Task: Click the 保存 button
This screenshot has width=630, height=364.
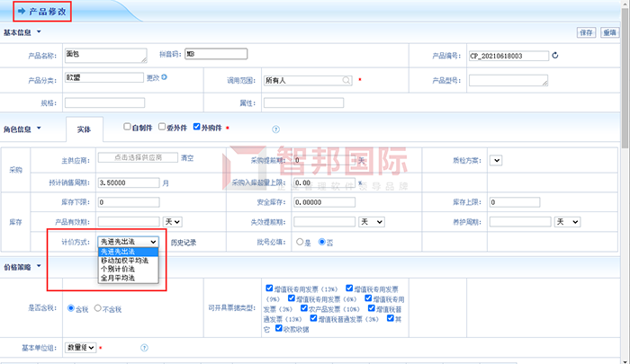Action: (585, 32)
